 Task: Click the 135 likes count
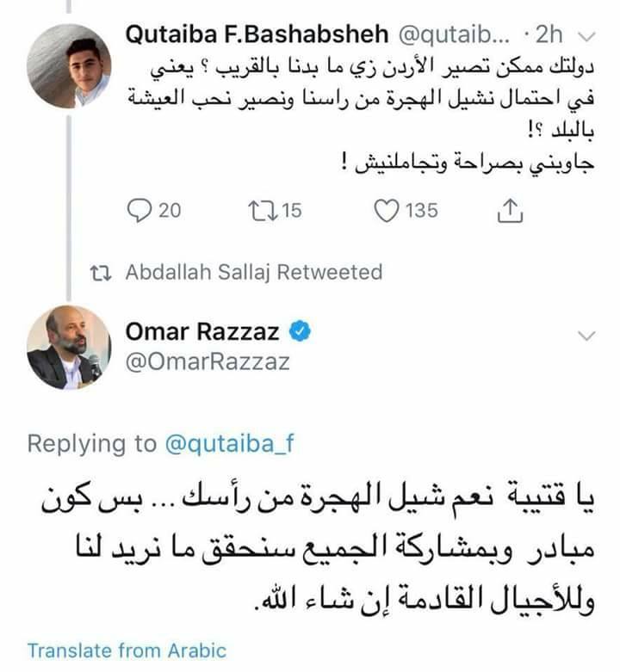pyautogui.click(x=421, y=210)
